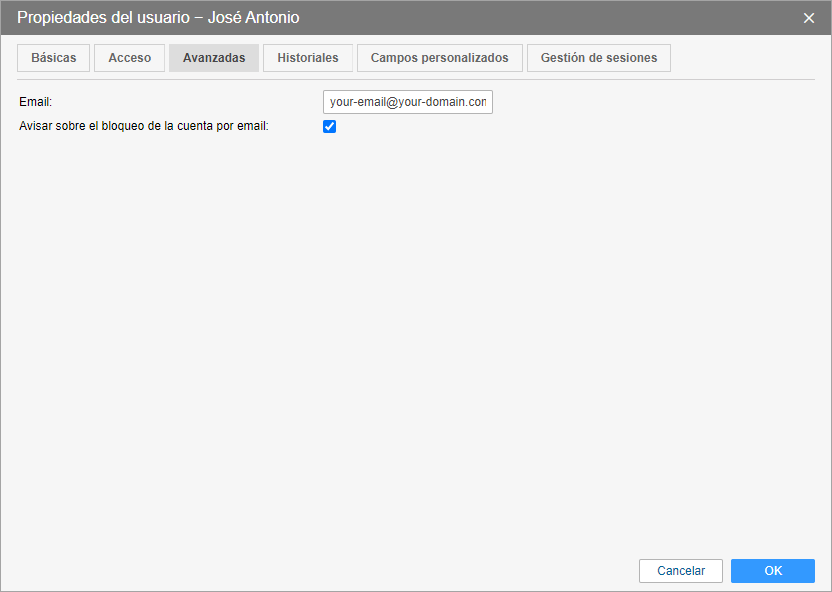Uncheck account block email notification checkbox
The image size is (832, 592).
(x=330, y=126)
